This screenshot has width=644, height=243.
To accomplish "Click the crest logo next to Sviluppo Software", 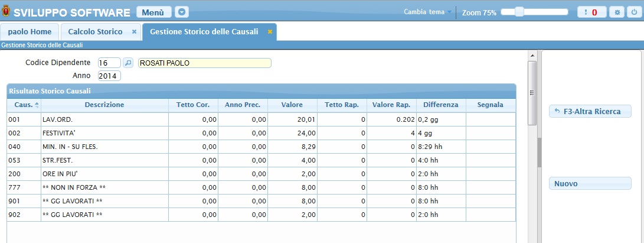I will point(6,12).
